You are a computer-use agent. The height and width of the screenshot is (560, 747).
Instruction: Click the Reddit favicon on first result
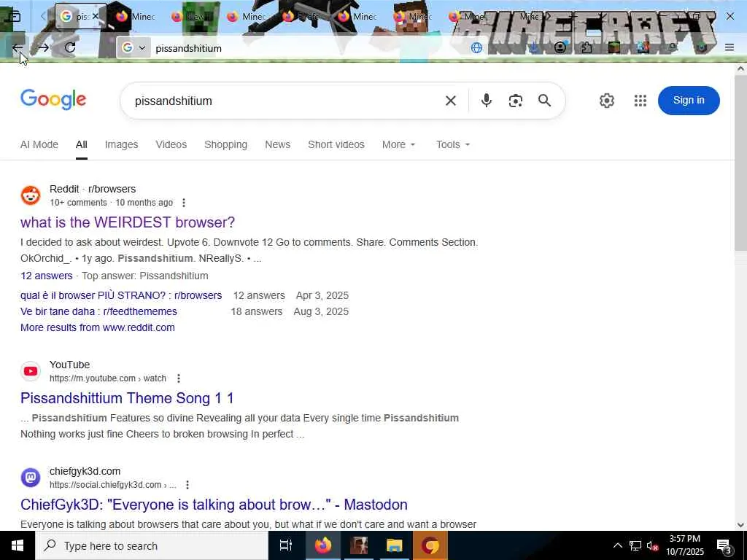pos(31,195)
